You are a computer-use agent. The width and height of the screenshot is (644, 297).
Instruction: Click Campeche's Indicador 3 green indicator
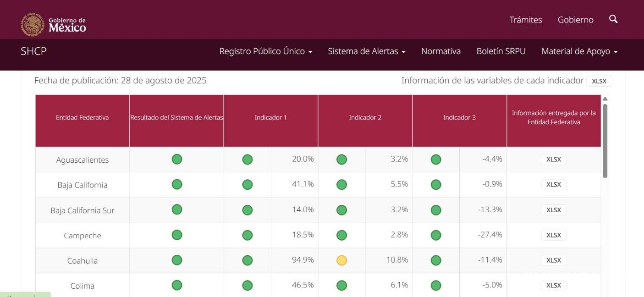coord(436,235)
